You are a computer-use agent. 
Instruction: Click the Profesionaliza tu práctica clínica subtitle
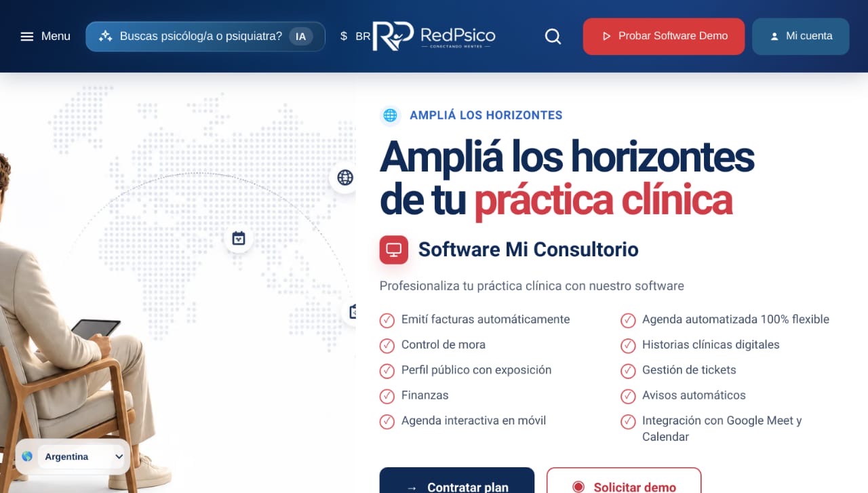(532, 285)
